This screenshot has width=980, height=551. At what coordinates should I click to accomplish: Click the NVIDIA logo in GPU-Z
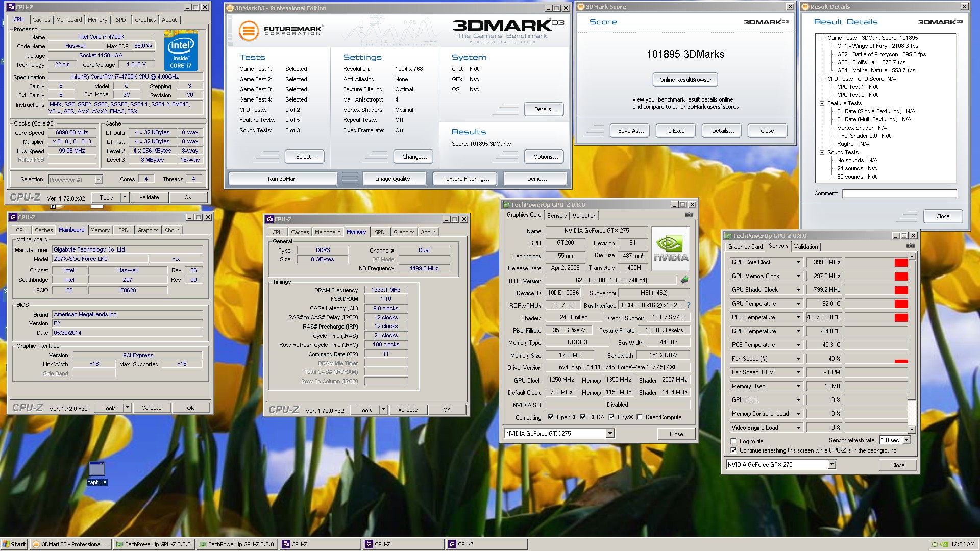click(671, 248)
